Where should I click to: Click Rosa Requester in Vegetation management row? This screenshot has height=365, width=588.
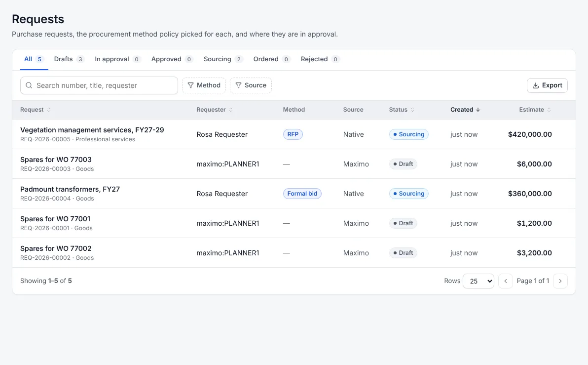[222, 134]
